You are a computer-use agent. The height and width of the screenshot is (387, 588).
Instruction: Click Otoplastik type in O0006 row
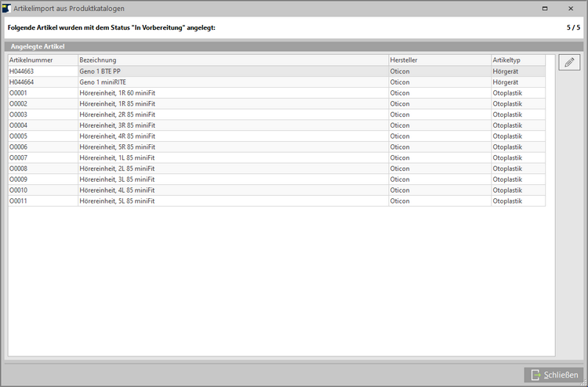pyautogui.click(x=507, y=147)
